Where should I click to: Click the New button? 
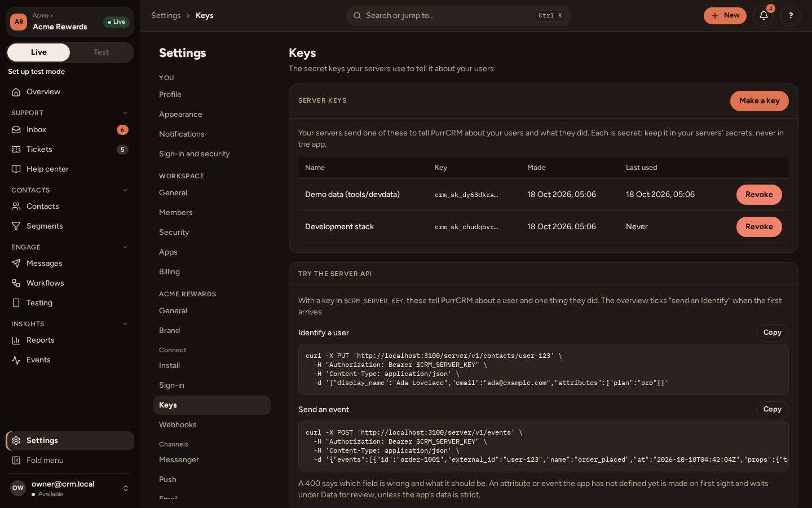[725, 16]
